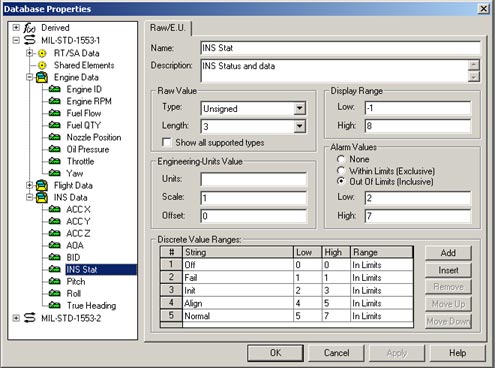Click the Display Range High field

[418, 126]
